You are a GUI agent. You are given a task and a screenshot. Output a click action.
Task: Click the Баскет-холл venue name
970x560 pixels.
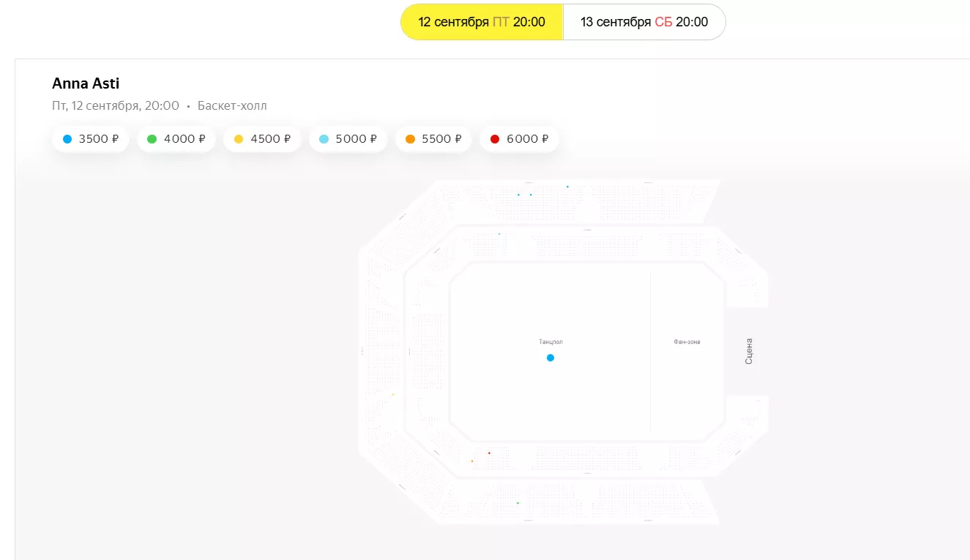[x=232, y=106]
